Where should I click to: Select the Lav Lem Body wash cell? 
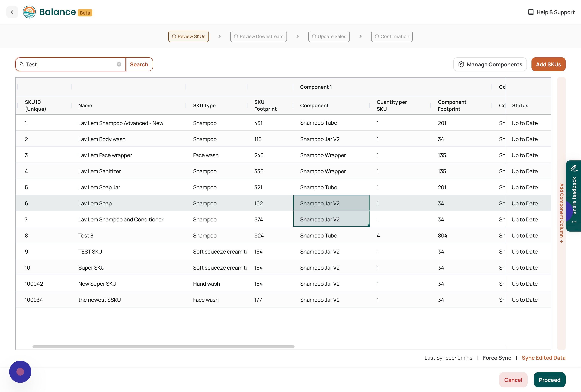[x=129, y=139]
